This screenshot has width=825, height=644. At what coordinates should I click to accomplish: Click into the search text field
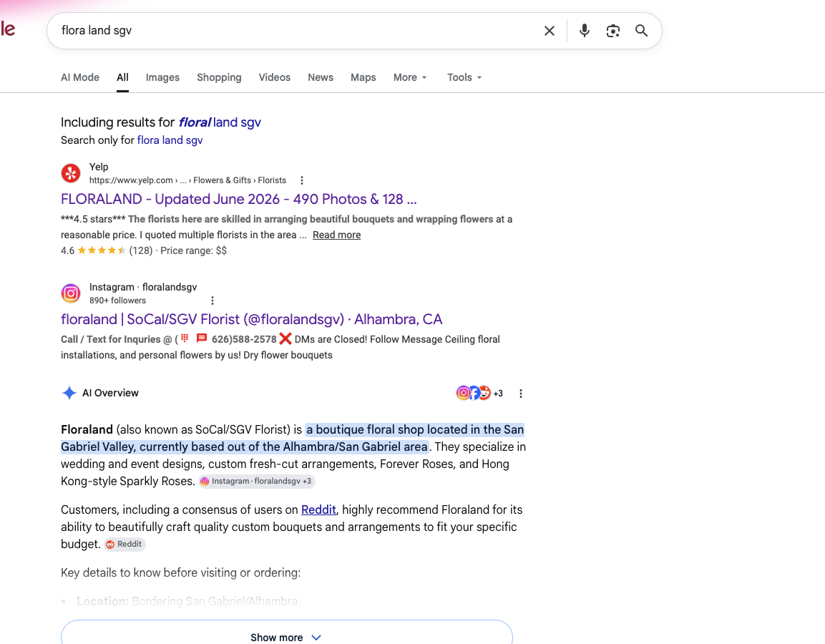click(x=295, y=31)
